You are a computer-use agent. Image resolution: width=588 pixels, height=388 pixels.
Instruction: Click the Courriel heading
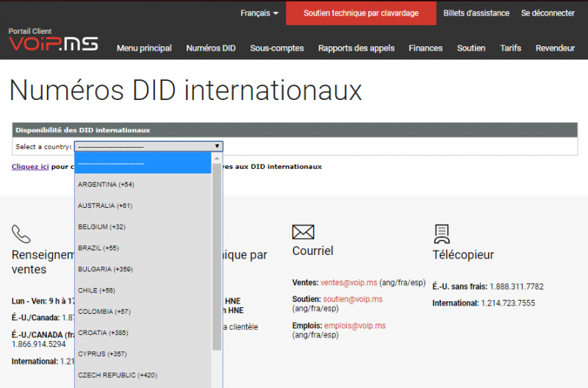(313, 251)
